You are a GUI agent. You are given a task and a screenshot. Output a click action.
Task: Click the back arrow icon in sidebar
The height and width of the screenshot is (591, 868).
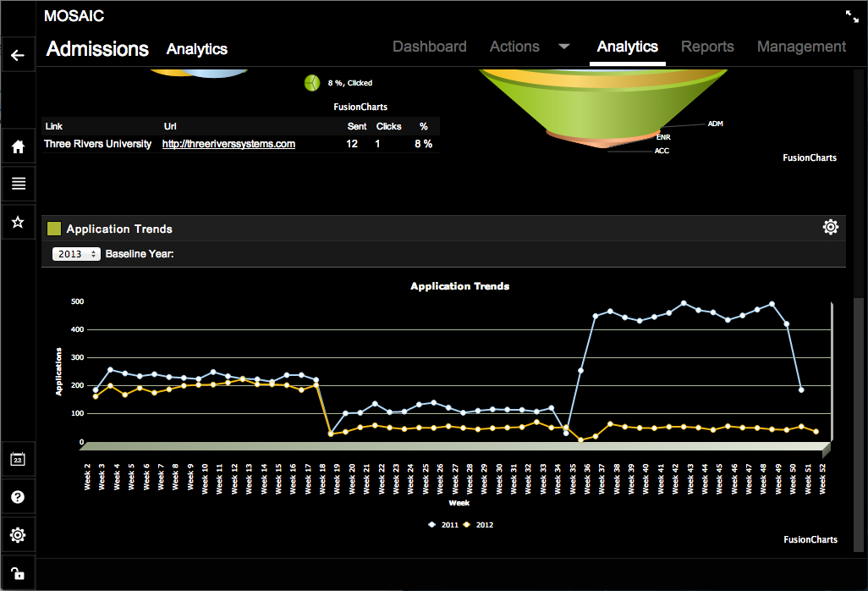point(18,56)
